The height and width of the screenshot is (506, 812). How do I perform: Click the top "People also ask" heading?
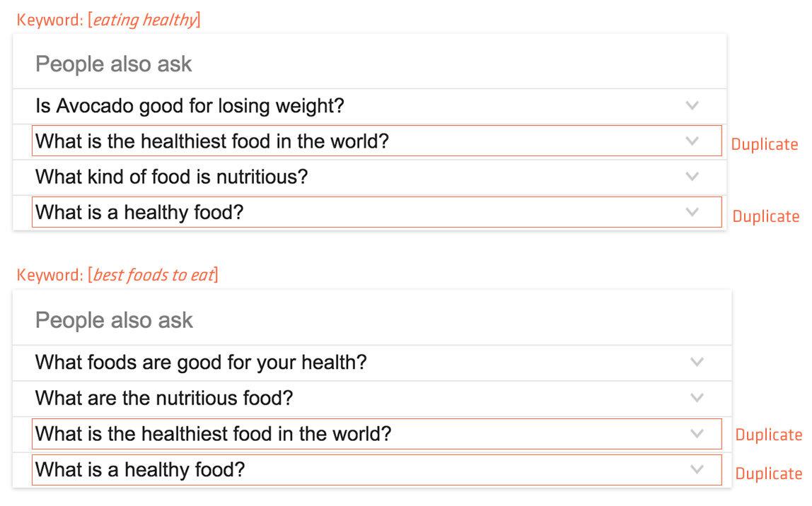pos(113,64)
